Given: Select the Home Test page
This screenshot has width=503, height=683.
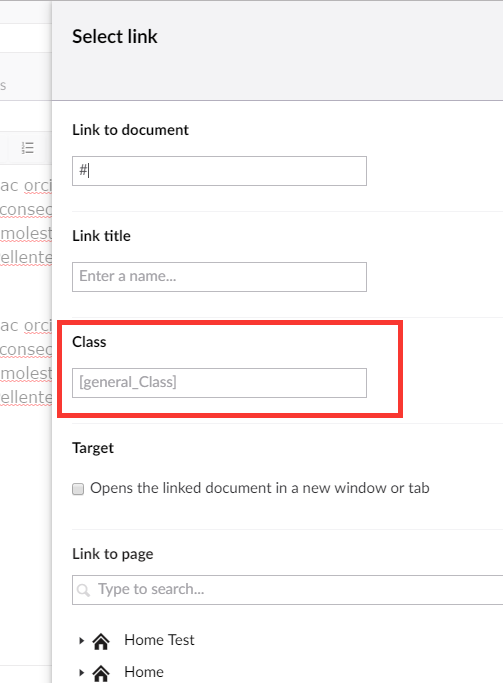Looking at the screenshot, I should click(159, 640).
